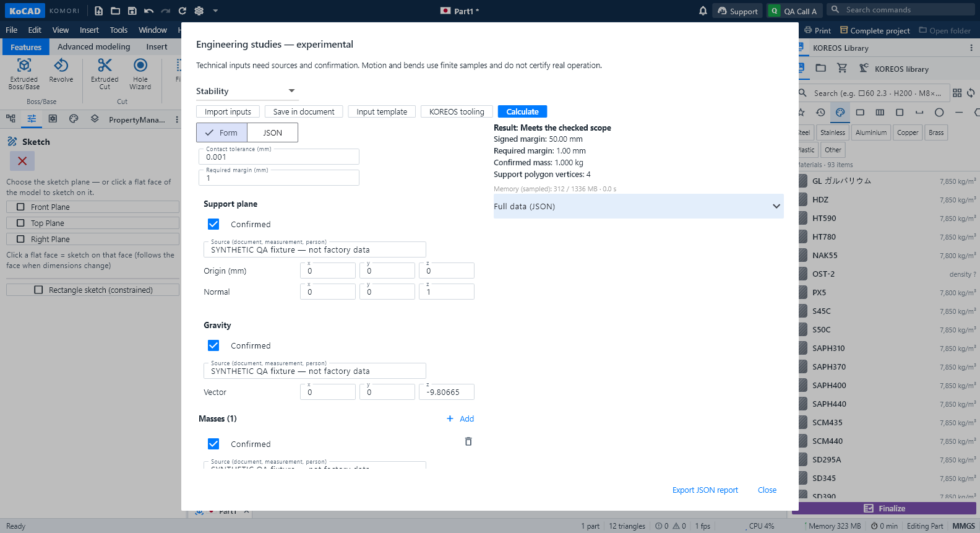
Task: Click the Calculate button
Action: point(523,111)
